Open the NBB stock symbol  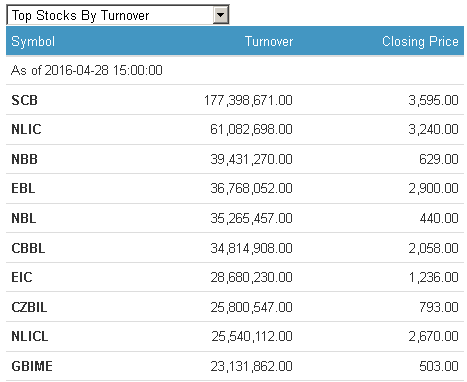click(x=24, y=159)
